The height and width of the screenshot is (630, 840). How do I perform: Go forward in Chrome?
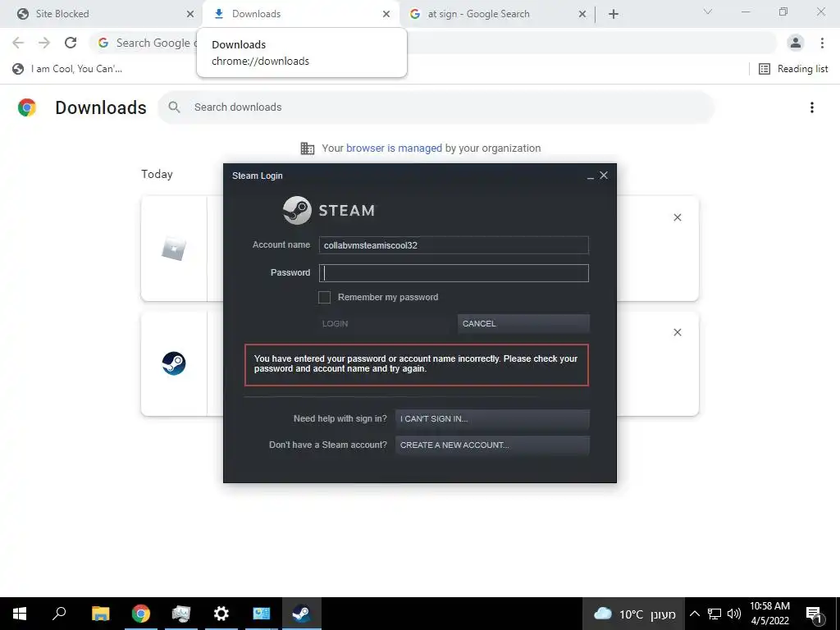click(44, 43)
